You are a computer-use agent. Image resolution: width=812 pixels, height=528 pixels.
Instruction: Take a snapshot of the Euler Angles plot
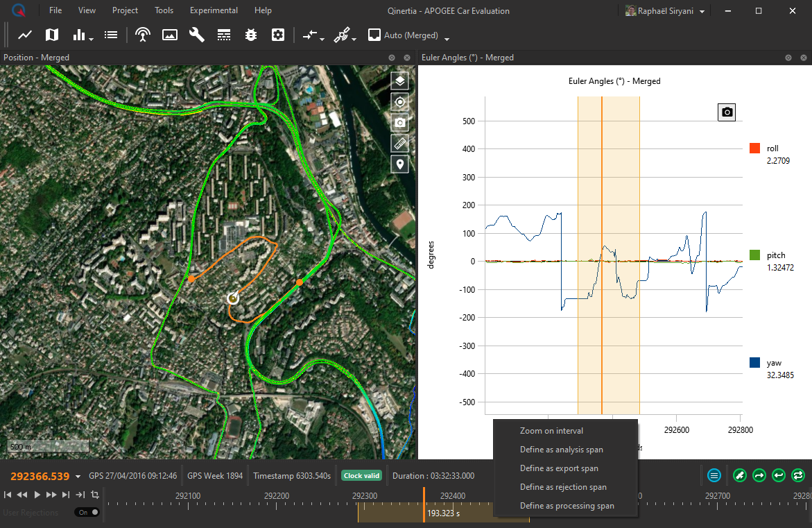click(726, 112)
